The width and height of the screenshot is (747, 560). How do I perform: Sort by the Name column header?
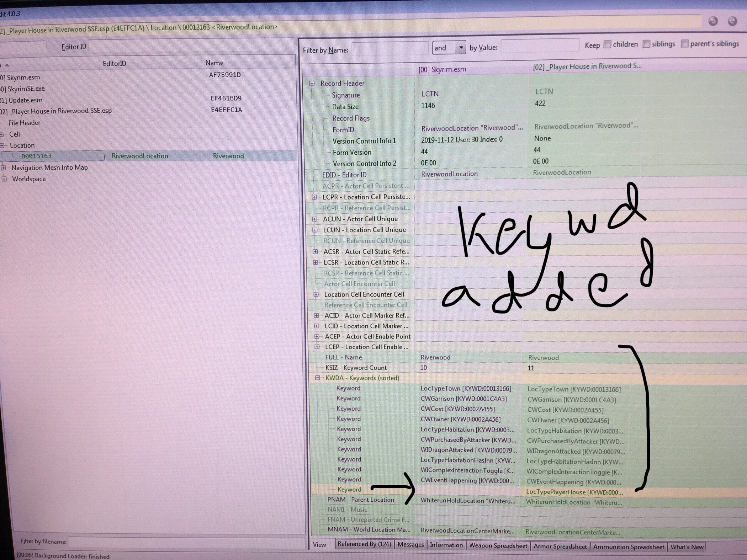coord(214,63)
